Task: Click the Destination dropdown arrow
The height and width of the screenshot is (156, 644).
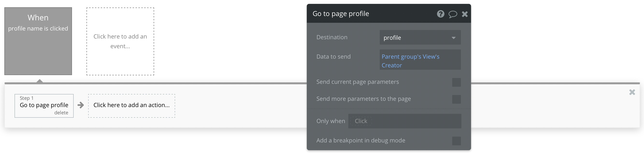Action: (453, 38)
